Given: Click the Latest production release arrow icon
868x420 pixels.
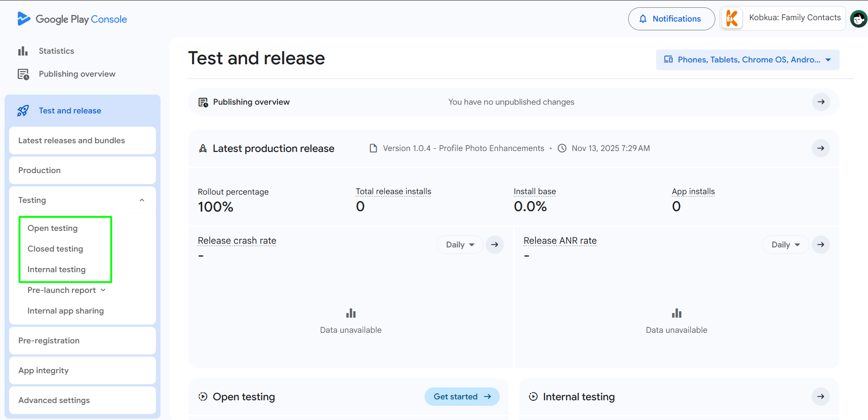Looking at the screenshot, I should 820,148.
